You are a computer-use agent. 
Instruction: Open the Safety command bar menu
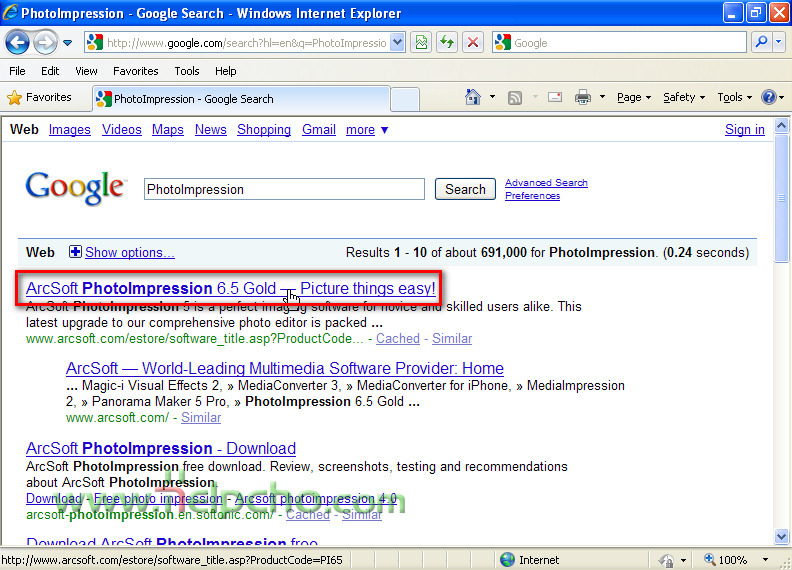684,97
